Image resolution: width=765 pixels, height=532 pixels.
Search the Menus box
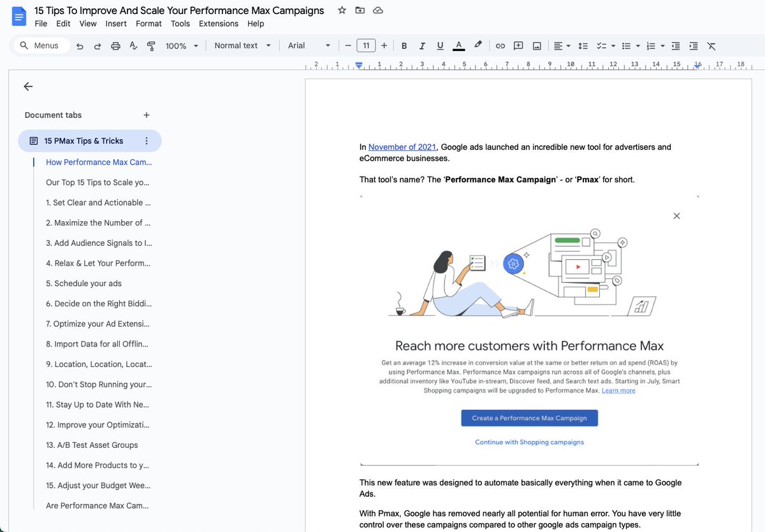(x=41, y=46)
